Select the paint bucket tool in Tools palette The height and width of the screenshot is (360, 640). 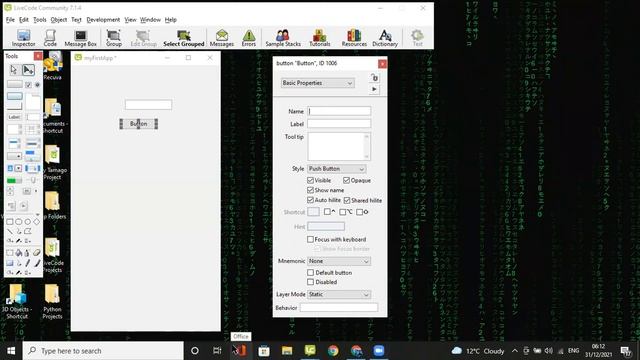pos(18,253)
